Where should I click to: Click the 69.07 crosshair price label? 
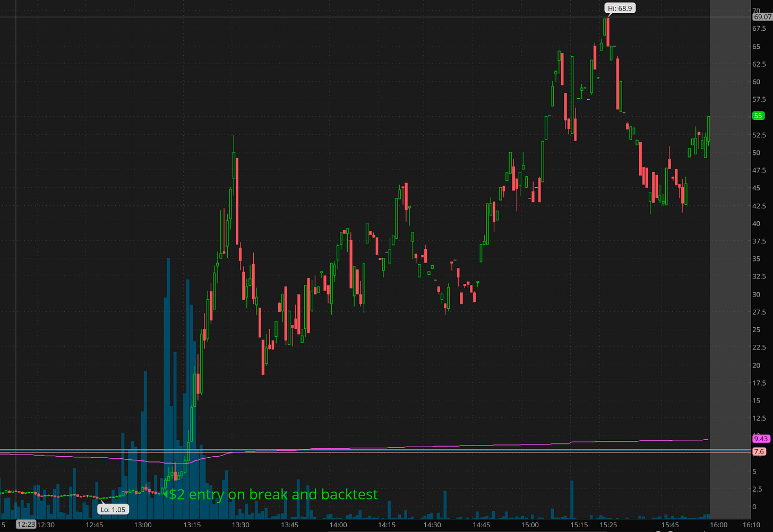click(762, 17)
